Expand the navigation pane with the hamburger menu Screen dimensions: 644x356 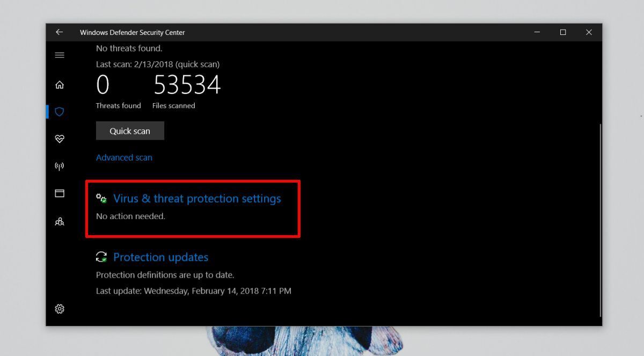click(x=60, y=55)
